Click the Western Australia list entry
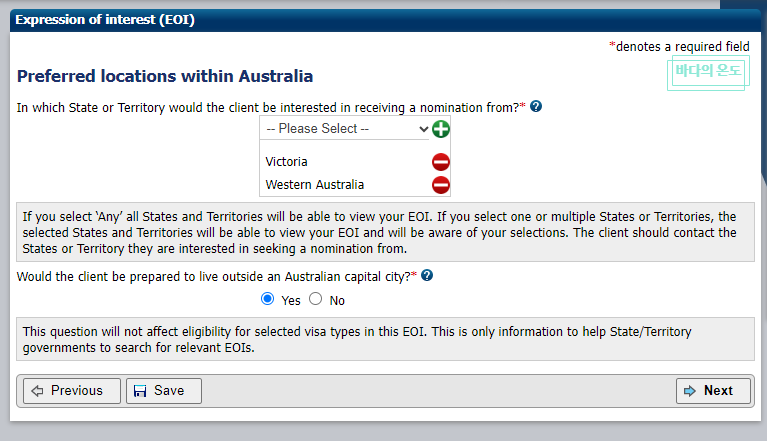 pyautogui.click(x=315, y=185)
